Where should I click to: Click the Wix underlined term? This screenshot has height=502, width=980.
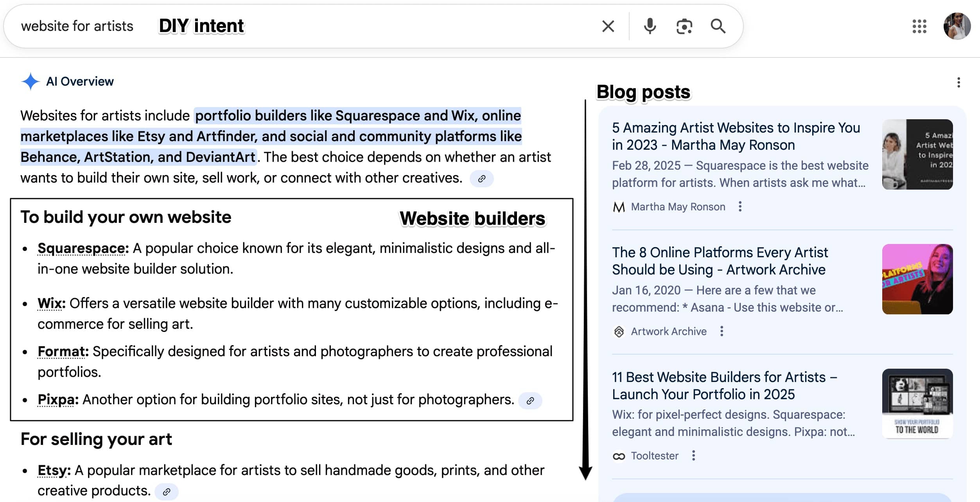coord(51,303)
